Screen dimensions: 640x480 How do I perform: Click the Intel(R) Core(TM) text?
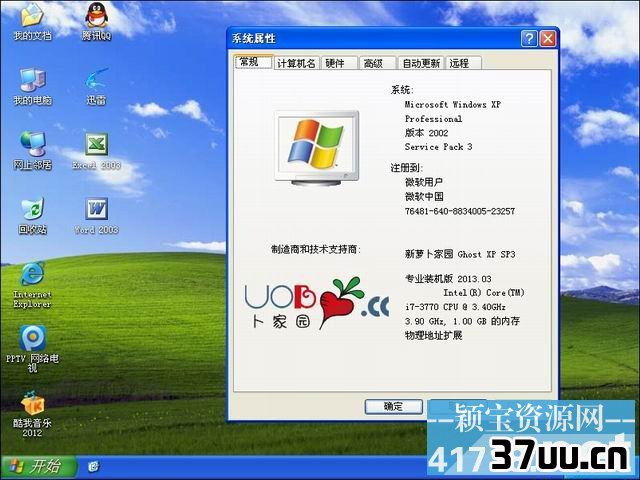pos(484,293)
